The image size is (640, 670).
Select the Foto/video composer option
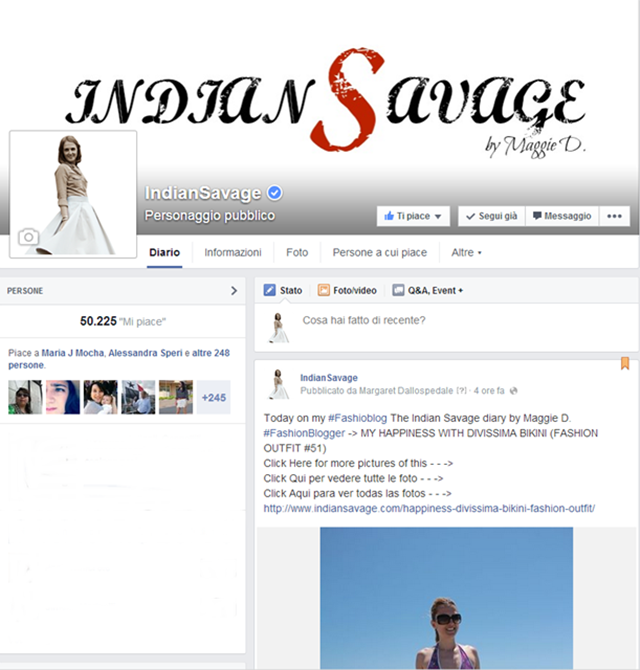[347, 291]
